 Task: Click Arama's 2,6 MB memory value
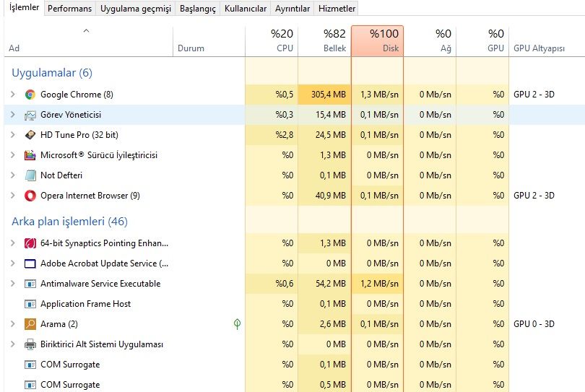coord(333,323)
